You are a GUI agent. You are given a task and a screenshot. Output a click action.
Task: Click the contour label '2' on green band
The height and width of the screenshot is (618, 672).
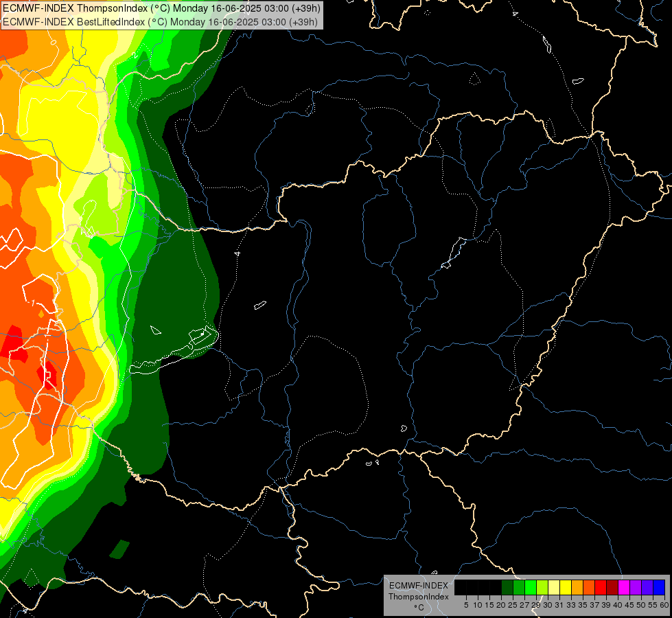tap(135, 55)
